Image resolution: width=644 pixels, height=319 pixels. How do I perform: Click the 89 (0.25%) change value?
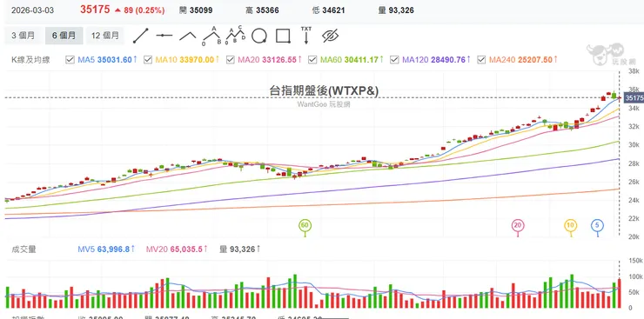144,10
